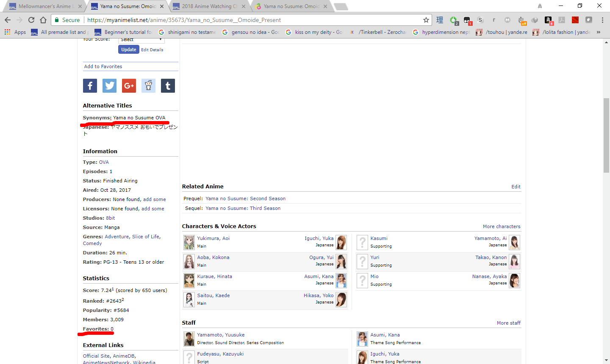Share on Tumblr icon

coord(168,86)
